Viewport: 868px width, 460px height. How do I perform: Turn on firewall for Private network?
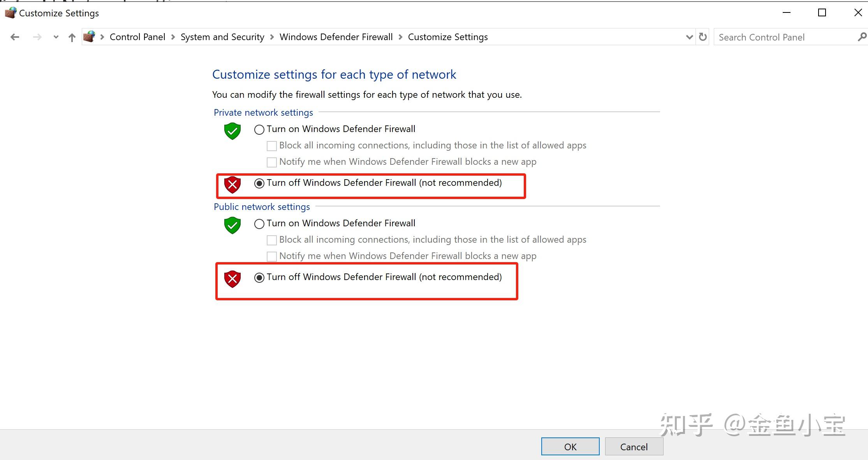tap(259, 129)
